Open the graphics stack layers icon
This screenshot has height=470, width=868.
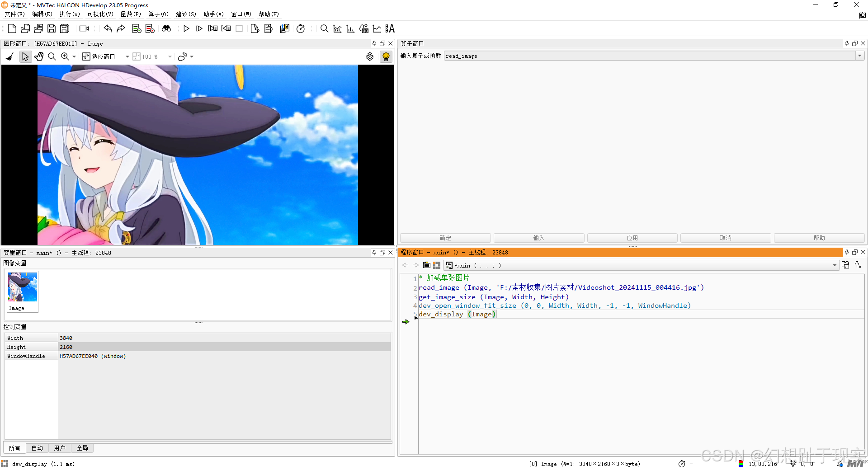[x=370, y=56]
